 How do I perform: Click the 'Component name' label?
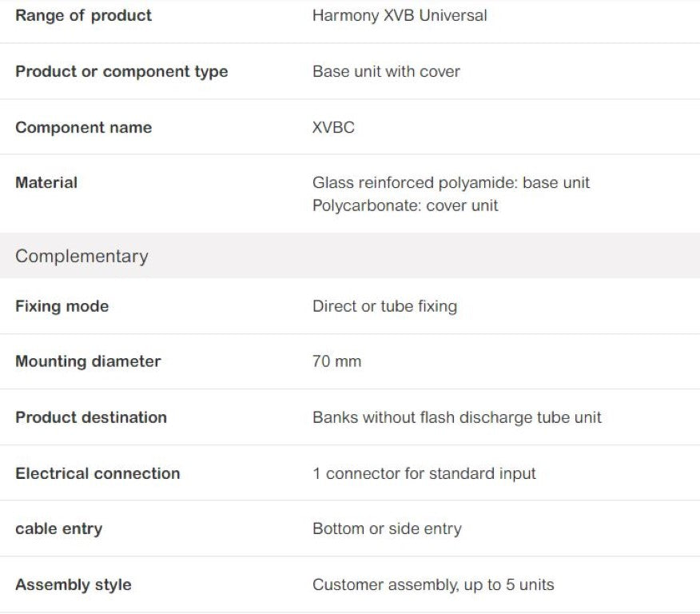tap(83, 127)
